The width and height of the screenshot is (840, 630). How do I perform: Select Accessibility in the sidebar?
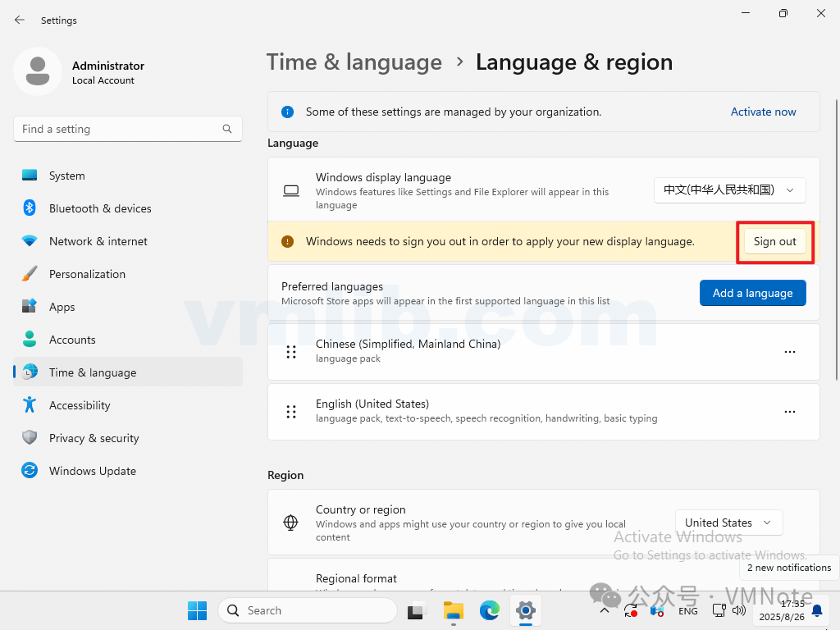pyautogui.click(x=79, y=404)
